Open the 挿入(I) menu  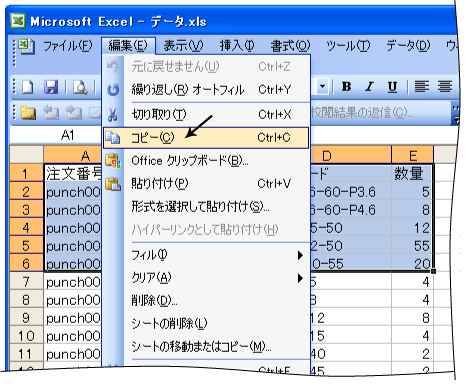[x=237, y=46]
